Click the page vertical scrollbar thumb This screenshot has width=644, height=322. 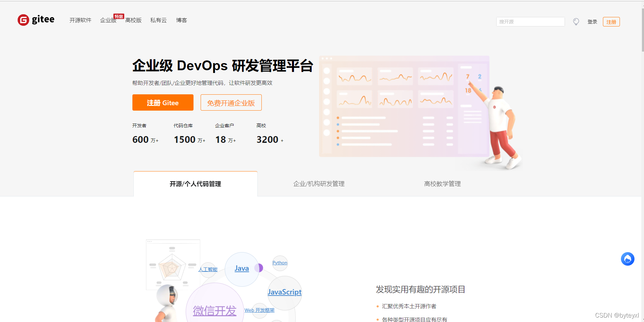642,30
